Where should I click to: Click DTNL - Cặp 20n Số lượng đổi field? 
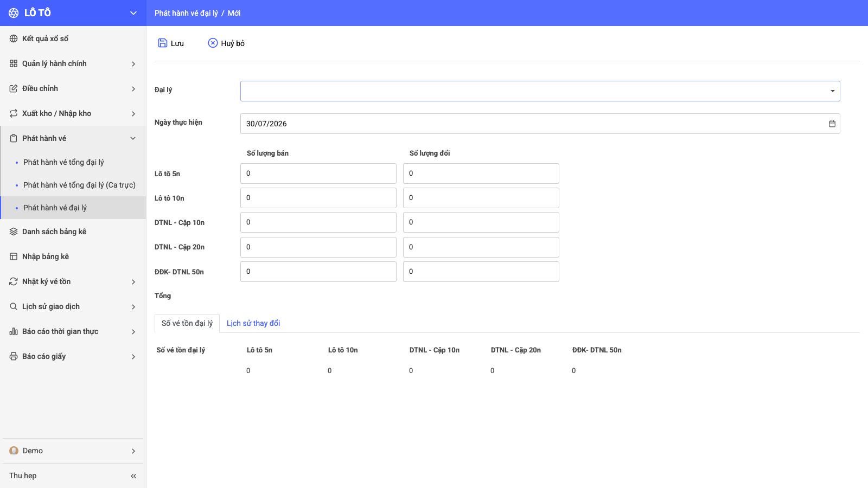pos(481,247)
